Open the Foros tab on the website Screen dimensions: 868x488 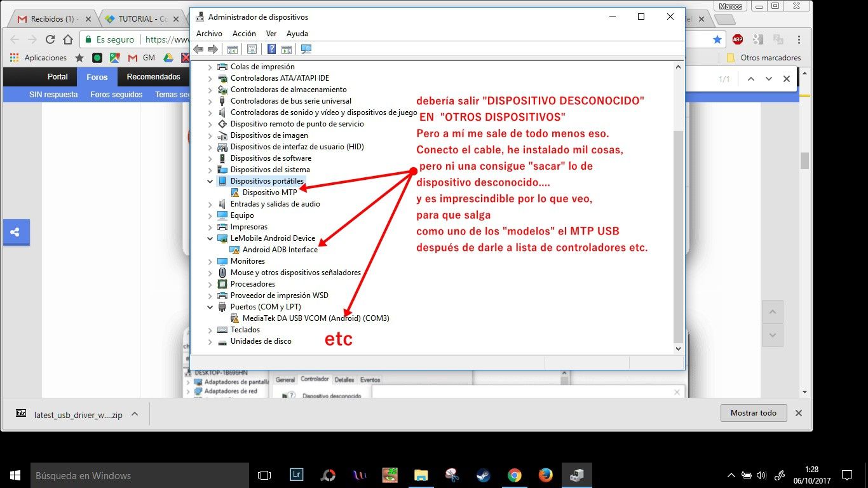97,78
